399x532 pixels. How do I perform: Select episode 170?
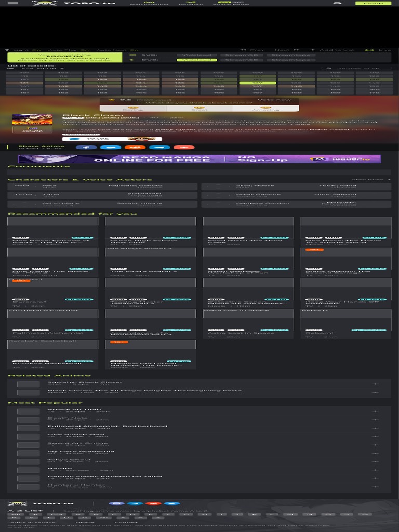point(374,92)
